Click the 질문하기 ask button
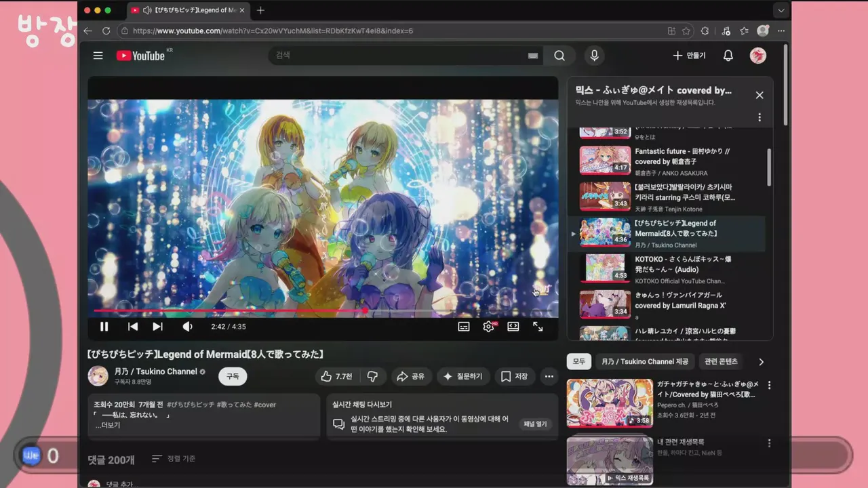The width and height of the screenshot is (868, 488). pyautogui.click(x=463, y=376)
